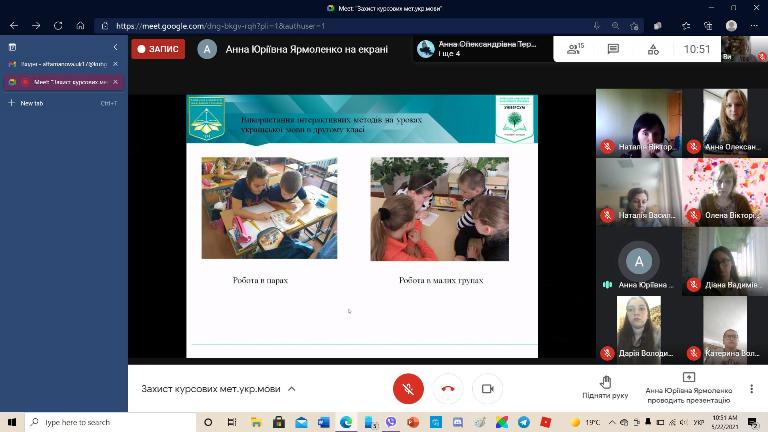Click Наталія Віктор... participant video tile
768x432 pixels.
[638, 123]
